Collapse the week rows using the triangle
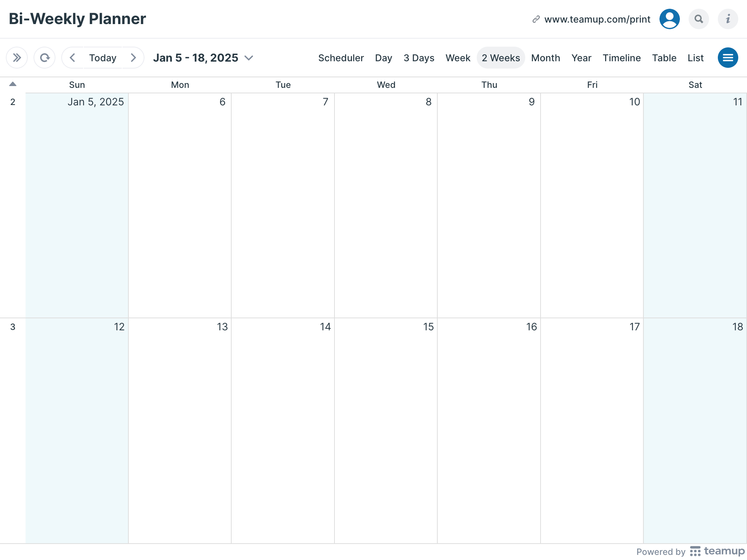This screenshot has height=560, width=747. click(x=13, y=84)
